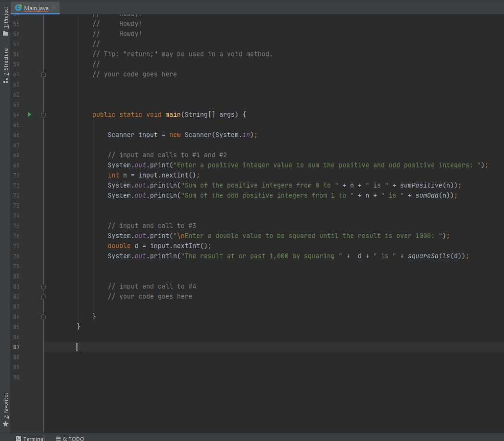The image size is (504, 441).
Task: Click the squareSails method call
Action: pyautogui.click(x=429, y=256)
